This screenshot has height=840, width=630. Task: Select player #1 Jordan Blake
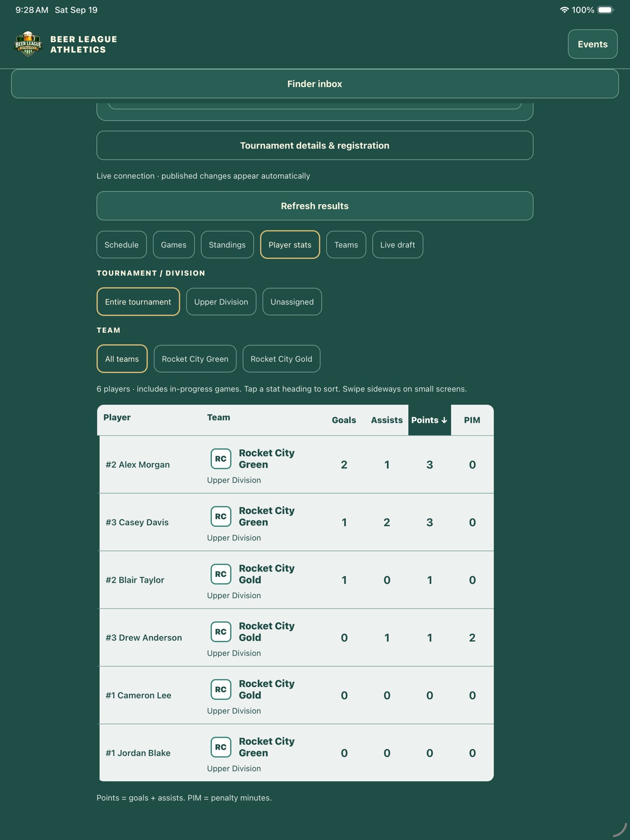[x=138, y=753]
